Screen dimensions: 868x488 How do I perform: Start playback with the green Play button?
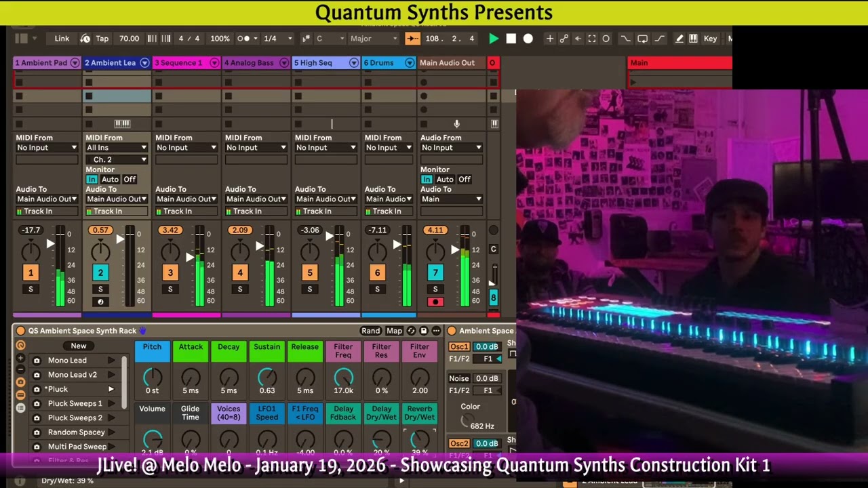pos(494,39)
